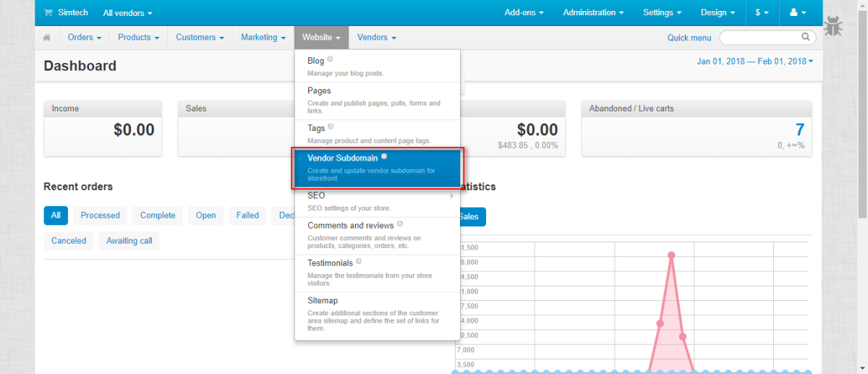The image size is (868, 374).
Task: Open the currency $ dropdown
Action: pyautogui.click(x=762, y=12)
